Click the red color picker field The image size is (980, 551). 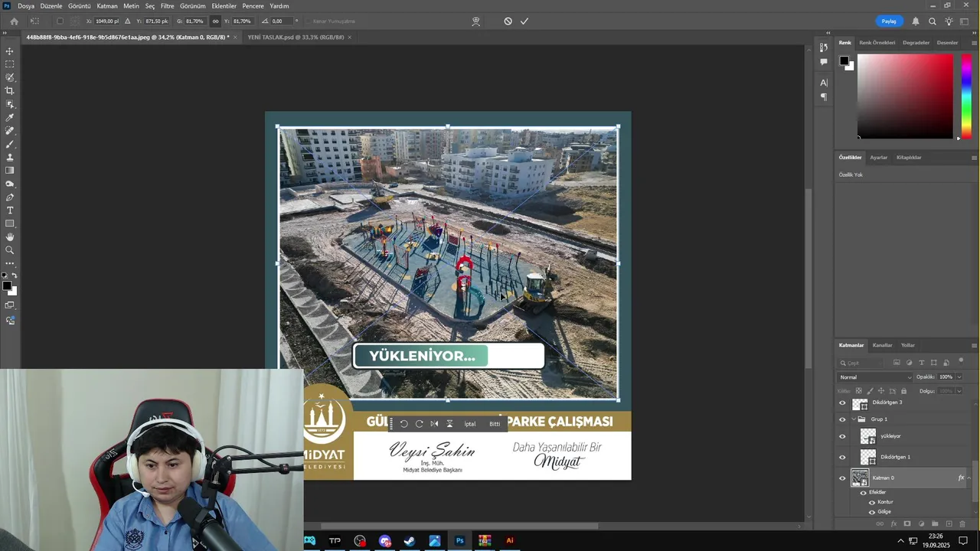[905, 96]
